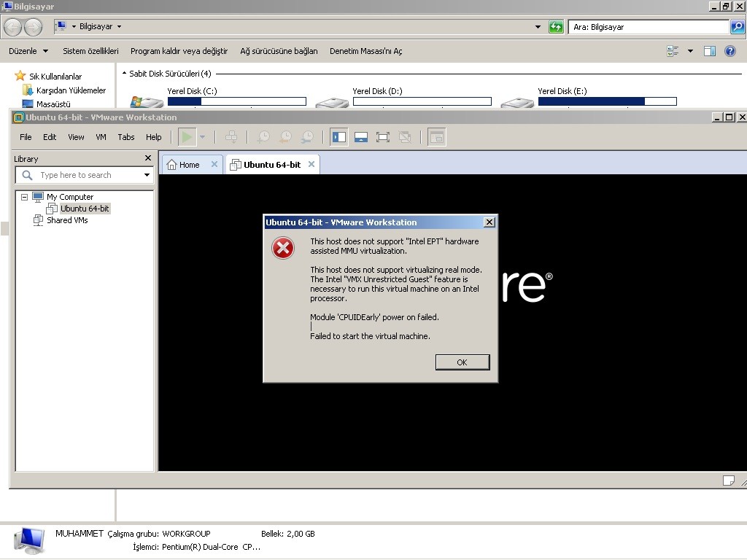Take a snapshot of the virtual machine

pos(263,137)
